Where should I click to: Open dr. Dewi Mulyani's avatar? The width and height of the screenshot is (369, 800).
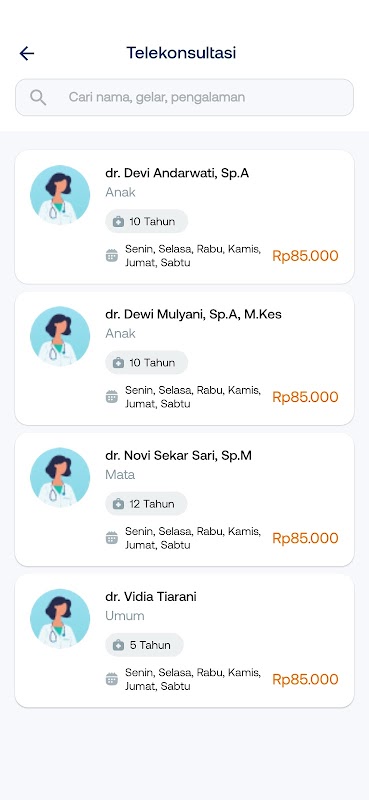point(60,336)
